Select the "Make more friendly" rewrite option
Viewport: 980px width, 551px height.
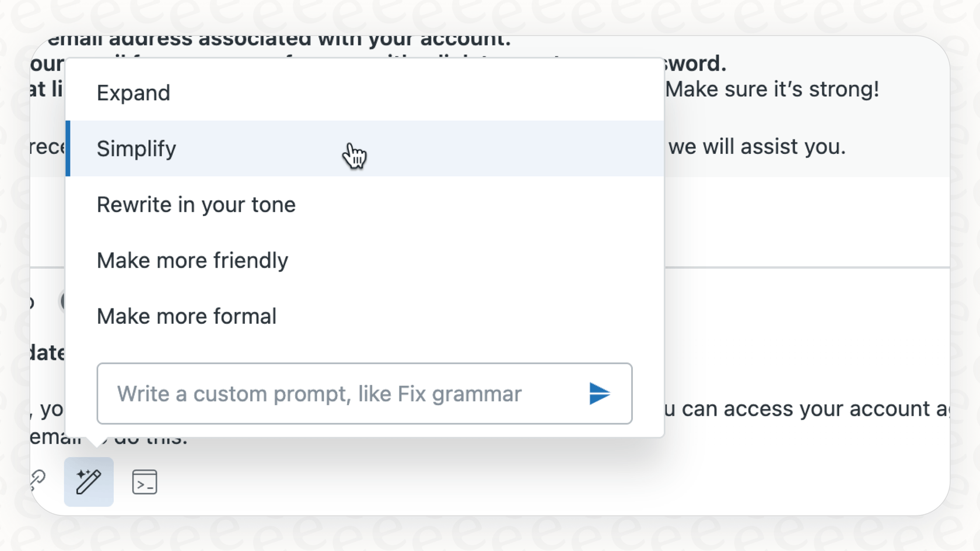point(192,260)
